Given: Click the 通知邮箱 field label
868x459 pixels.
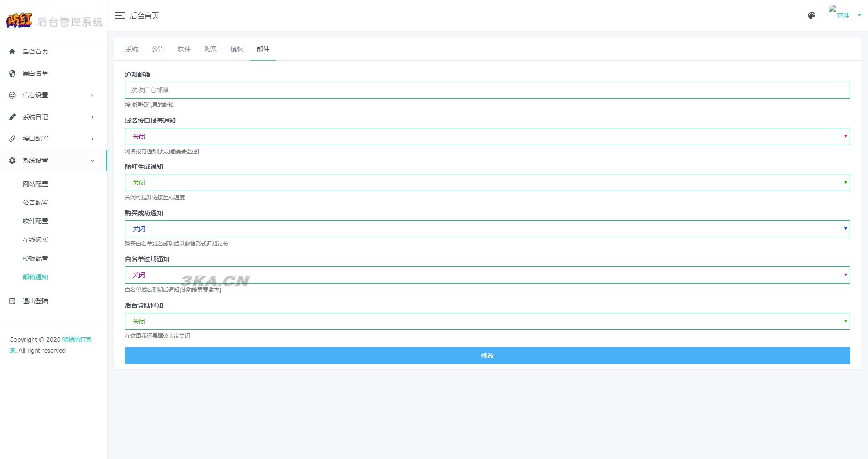Looking at the screenshot, I should 138,74.
